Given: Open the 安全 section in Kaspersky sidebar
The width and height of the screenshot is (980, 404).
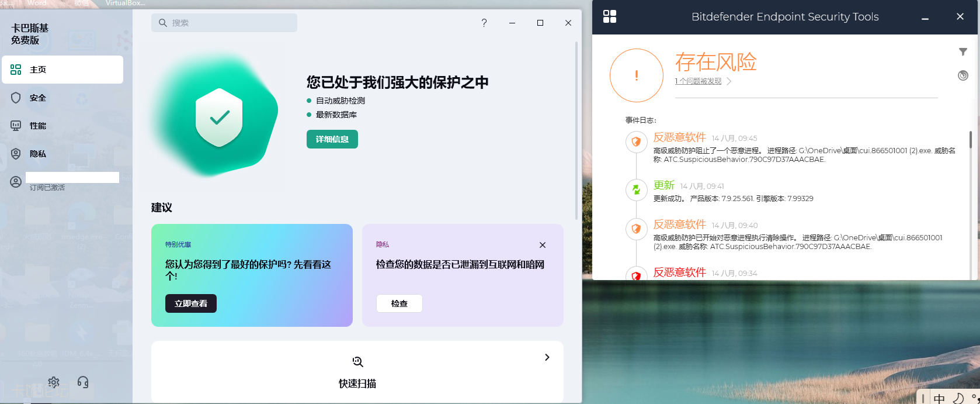Looking at the screenshot, I should pyautogui.click(x=62, y=98).
